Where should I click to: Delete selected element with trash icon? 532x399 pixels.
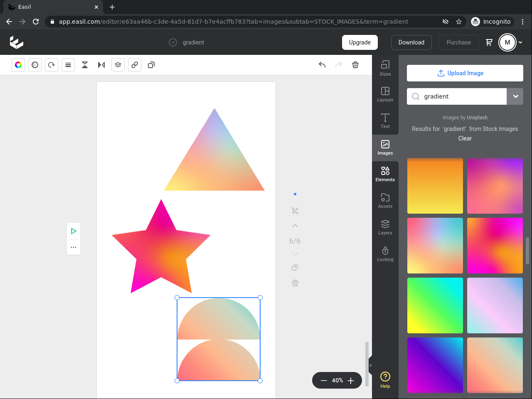pyautogui.click(x=355, y=65)
